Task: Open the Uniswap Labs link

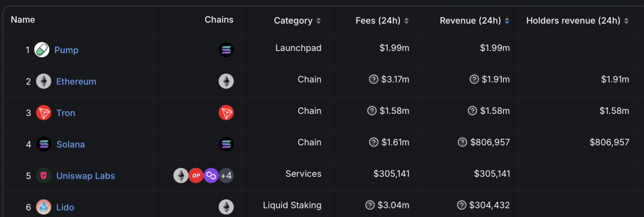Action: [x=85, y=176]
